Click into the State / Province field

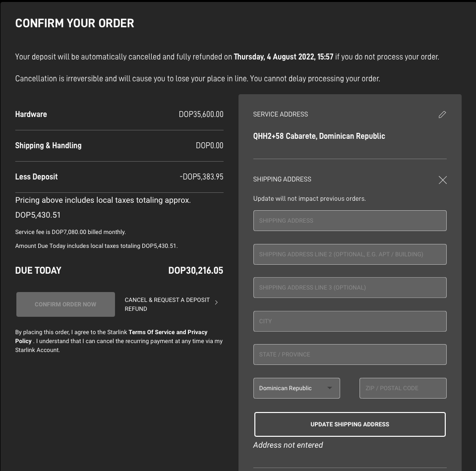pyautogui.click(x=350, y=354)
